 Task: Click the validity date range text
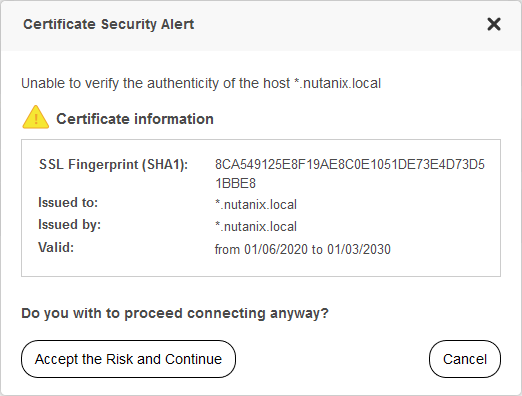point(303,249)
